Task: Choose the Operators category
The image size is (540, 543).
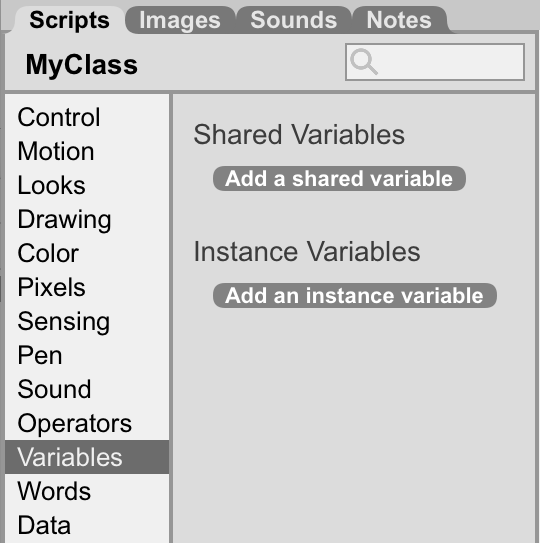Action: [87, 423]
